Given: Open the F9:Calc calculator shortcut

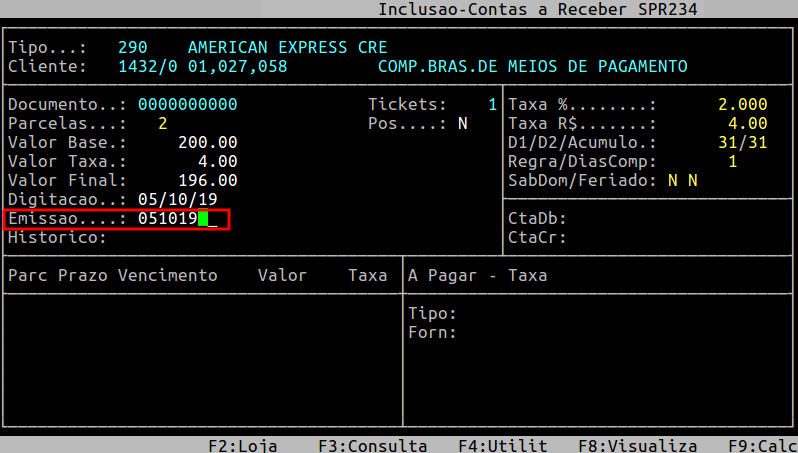Looking at the screenshot, I should tap(762, 446).
